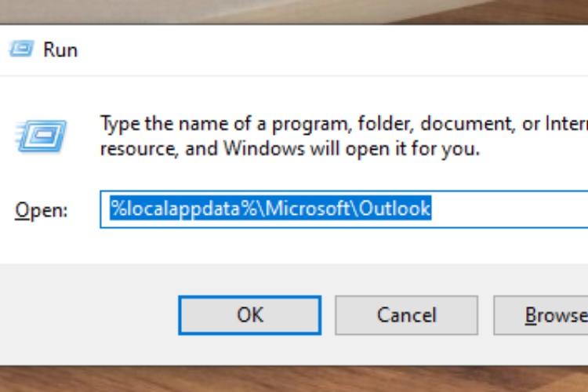Click the word "Microsoft" in the highlighted path
This screenshot has height=392, width=588.
[307, 209]
